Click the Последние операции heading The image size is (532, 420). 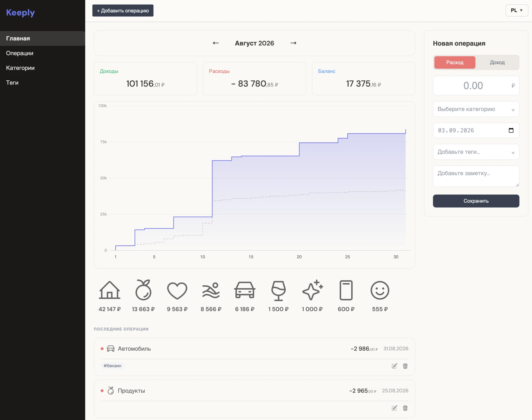(121, 329)
